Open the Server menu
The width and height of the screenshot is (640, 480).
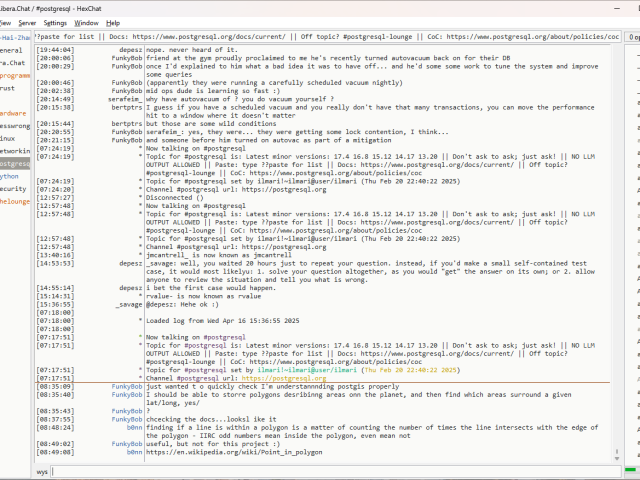[27, 22]
